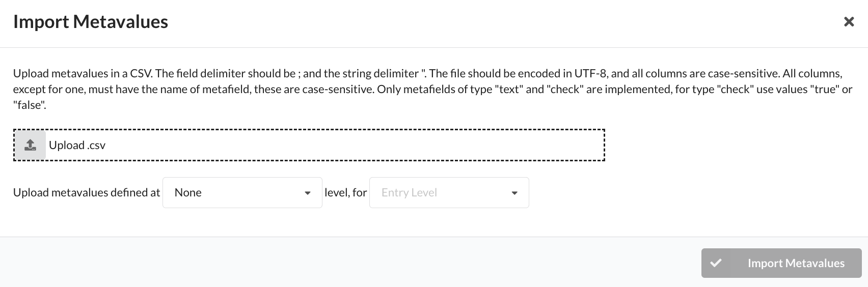Close the Import Metavalues dialog

(849, 22)
